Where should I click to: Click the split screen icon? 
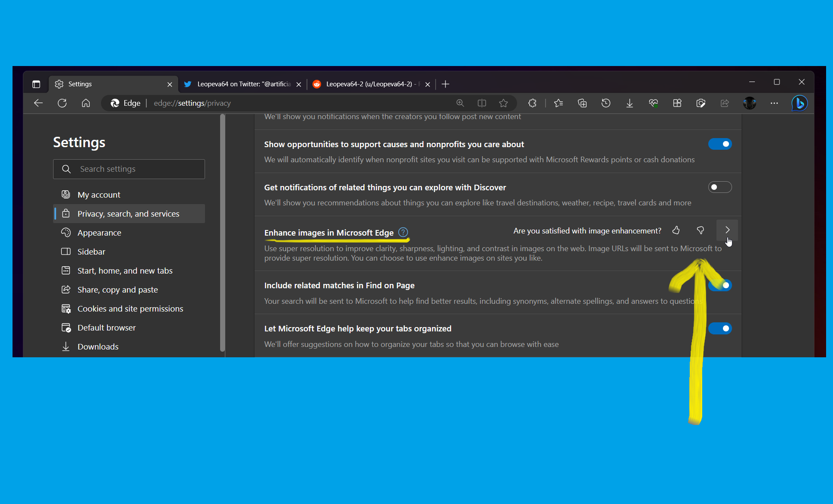point(482,103)
